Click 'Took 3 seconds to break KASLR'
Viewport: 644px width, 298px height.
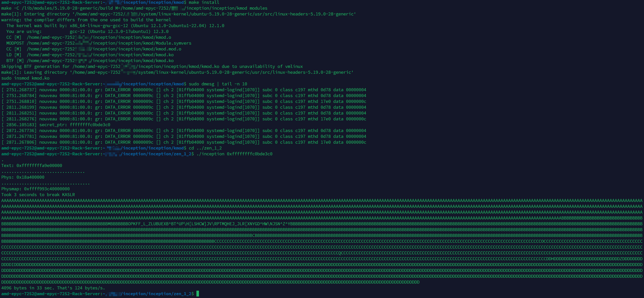[x=38, y=195]
